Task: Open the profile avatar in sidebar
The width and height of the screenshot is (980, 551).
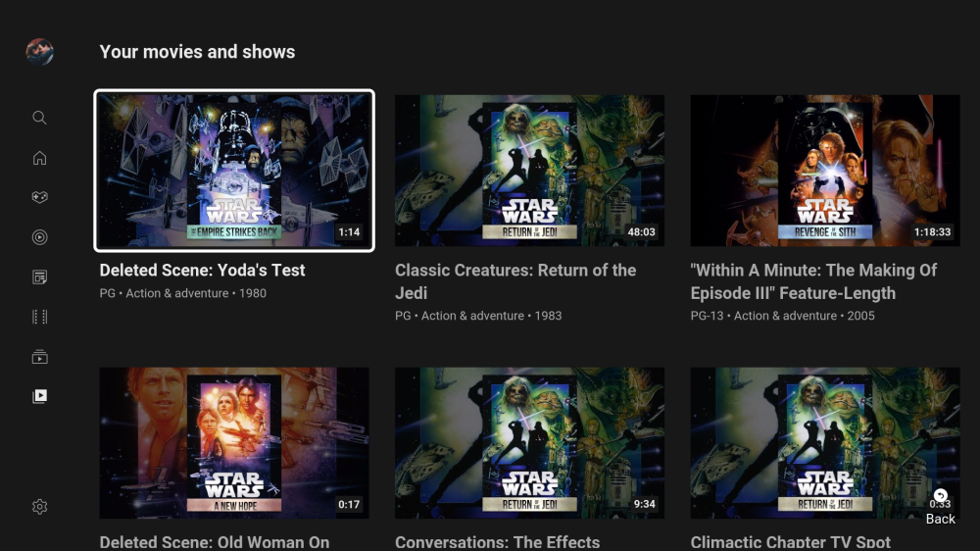Action: point(39,52)
